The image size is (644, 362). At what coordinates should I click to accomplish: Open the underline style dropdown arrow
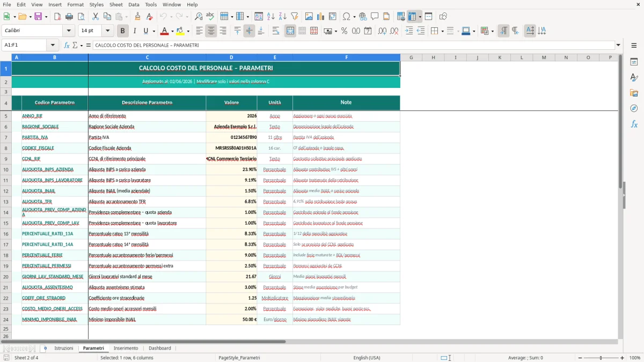tap(153, 31)
